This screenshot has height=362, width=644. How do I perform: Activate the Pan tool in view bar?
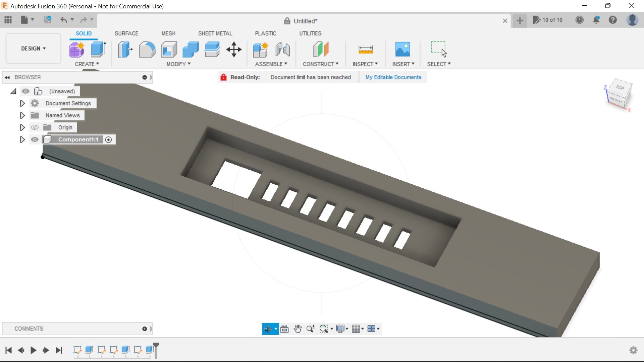(x=298, y=328)
